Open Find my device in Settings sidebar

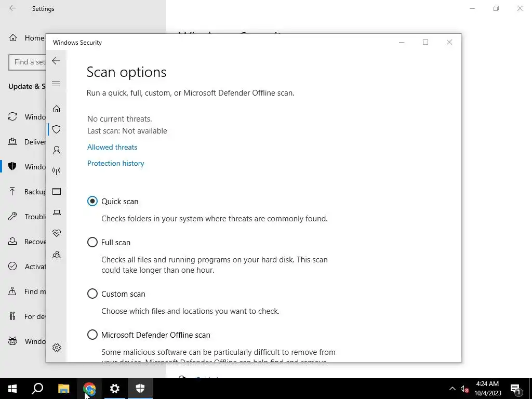23,291
